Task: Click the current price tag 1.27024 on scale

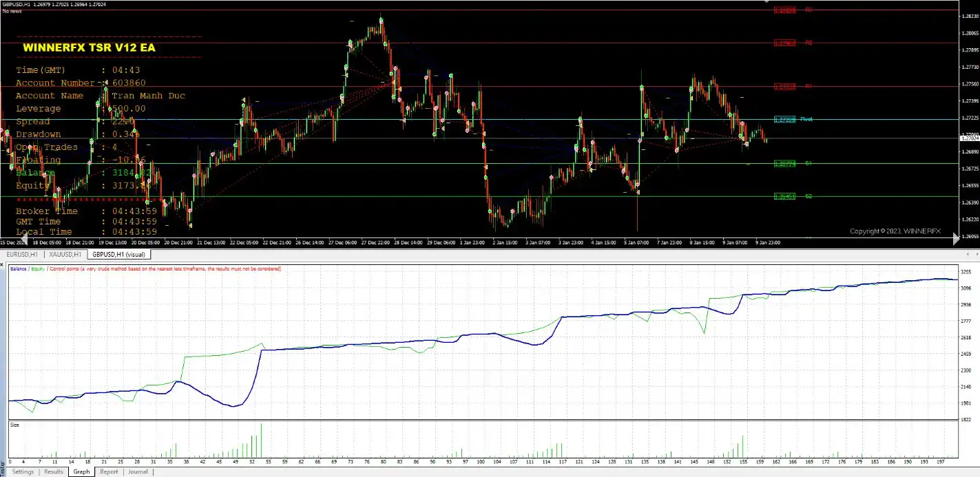Action: pyautogui.click(x=968, y=138)
